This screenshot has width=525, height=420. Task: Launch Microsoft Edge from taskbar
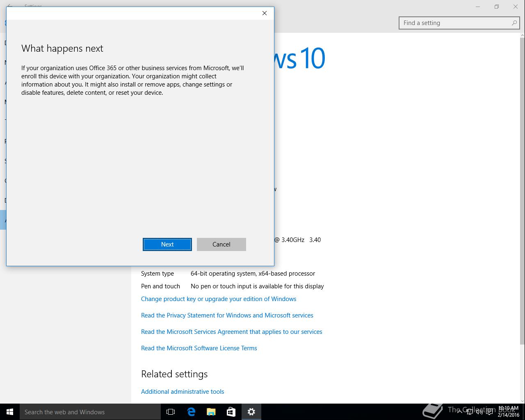coord(191,412)
